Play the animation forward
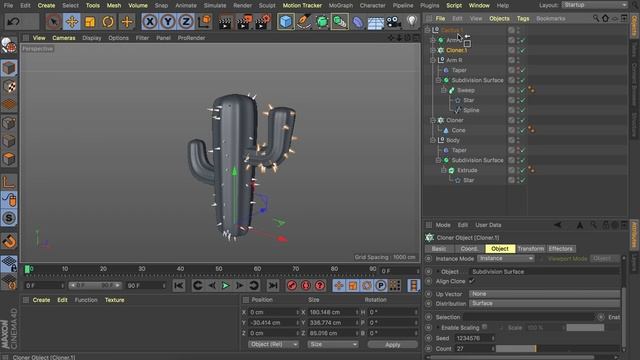Viewport: 640px width, 360px height. pyautogui.click(x=225, y=285)
